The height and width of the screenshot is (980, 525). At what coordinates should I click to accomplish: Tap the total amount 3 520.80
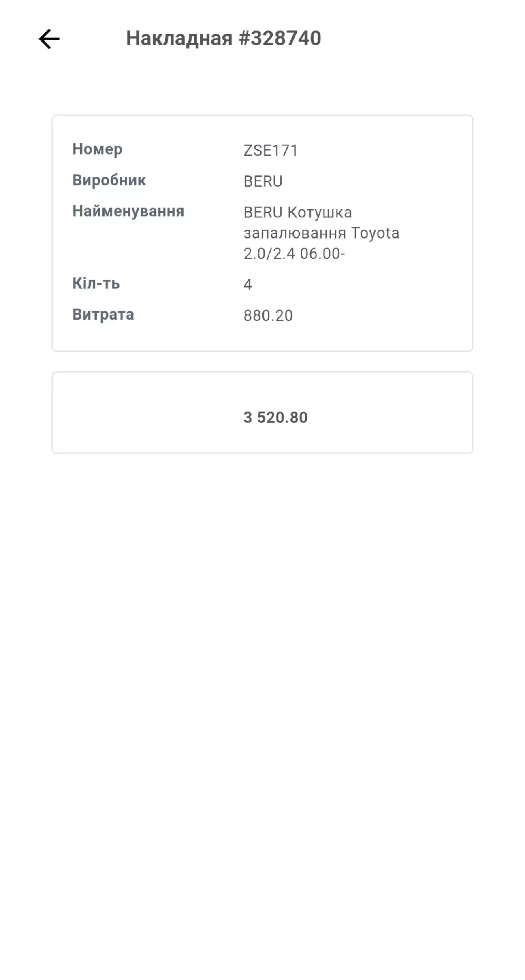(275, 418)
